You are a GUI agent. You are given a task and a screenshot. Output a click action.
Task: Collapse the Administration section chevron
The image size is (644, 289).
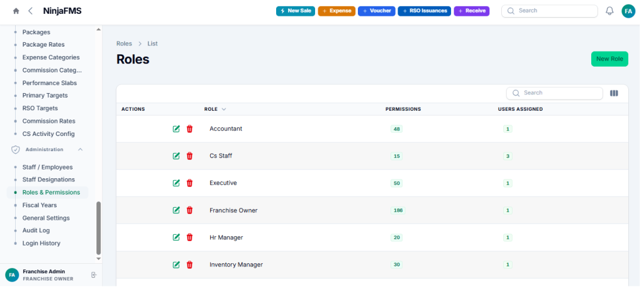80,150
